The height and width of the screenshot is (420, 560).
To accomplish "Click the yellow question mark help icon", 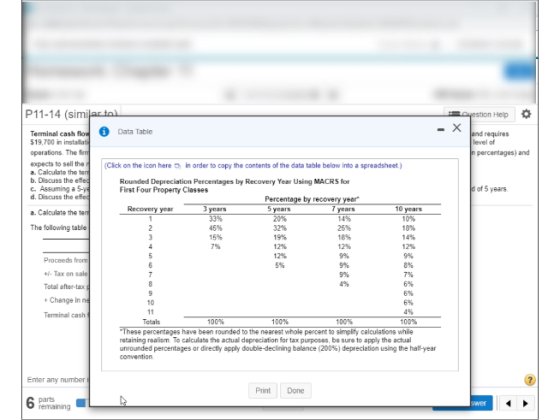I will pos(530,380).
